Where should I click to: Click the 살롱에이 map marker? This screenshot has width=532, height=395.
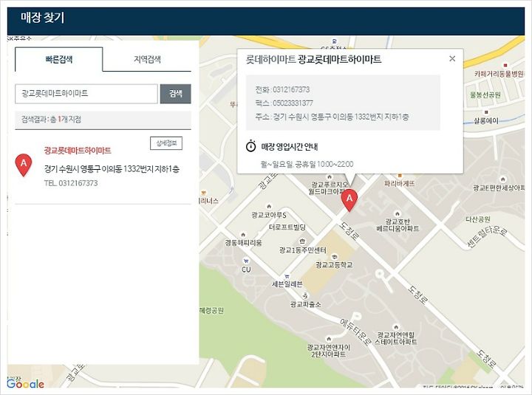[x=486, y=112]
